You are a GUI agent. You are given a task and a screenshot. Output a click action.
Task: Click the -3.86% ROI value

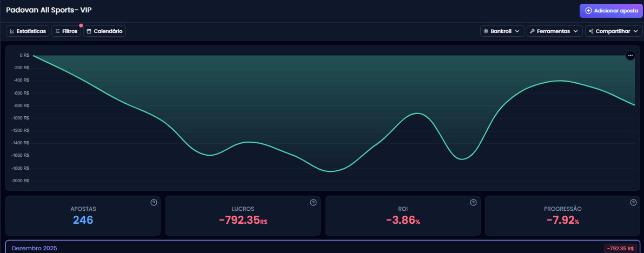coord(403,219)
